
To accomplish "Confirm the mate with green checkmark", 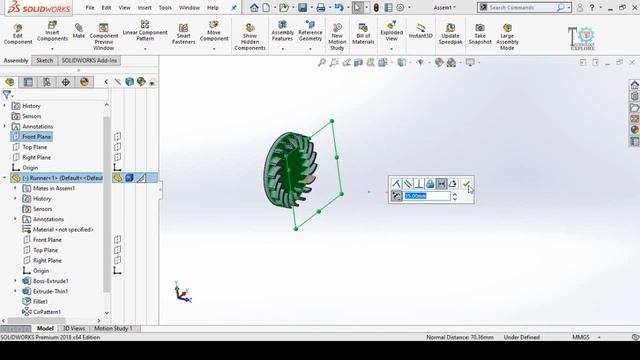I will 466,184.
